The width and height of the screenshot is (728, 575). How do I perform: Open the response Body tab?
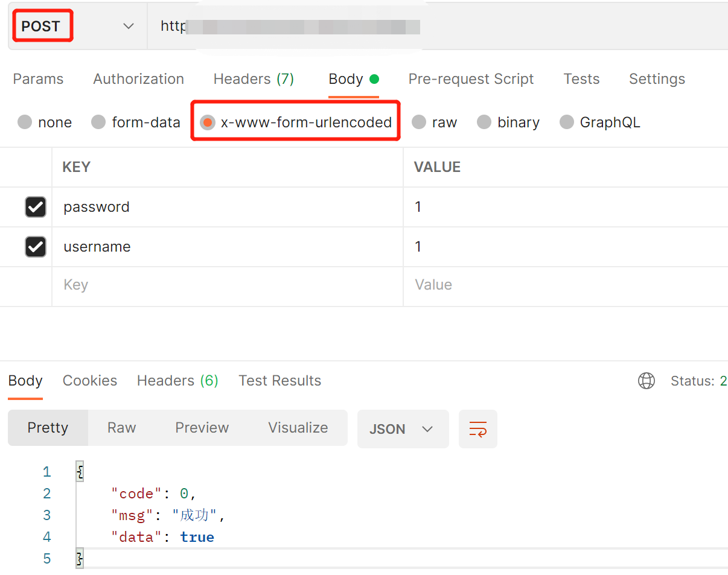25,381
